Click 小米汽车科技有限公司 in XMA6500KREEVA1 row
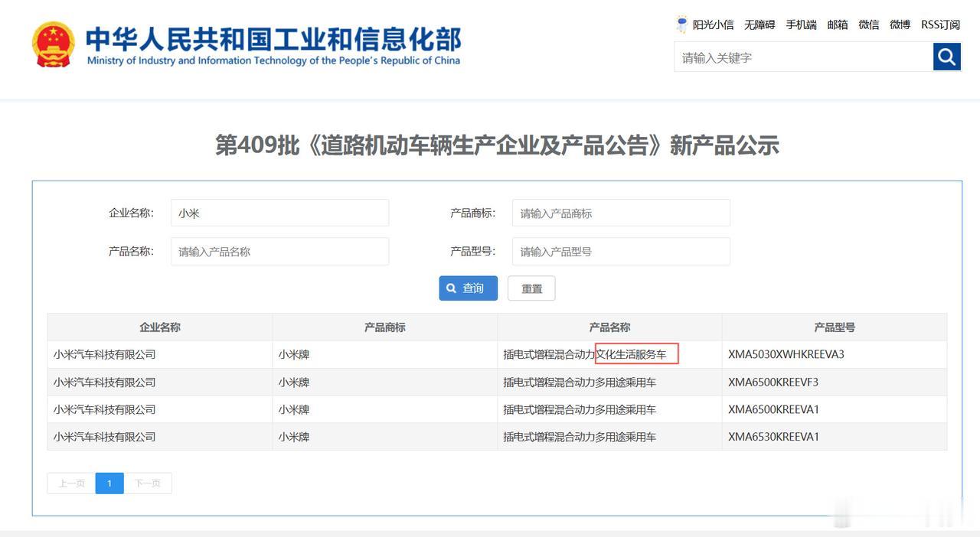980x537 pixels. point(104,409)
